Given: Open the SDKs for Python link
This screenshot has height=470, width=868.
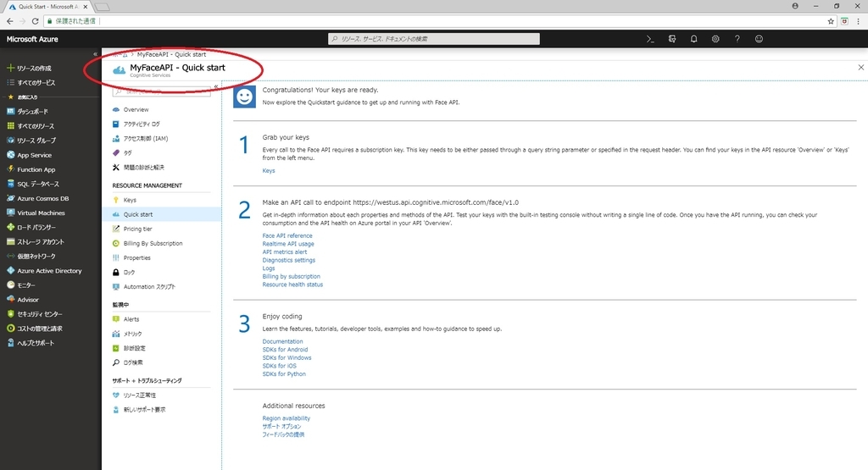Looking at the screenshot, I should click(284, 373).
